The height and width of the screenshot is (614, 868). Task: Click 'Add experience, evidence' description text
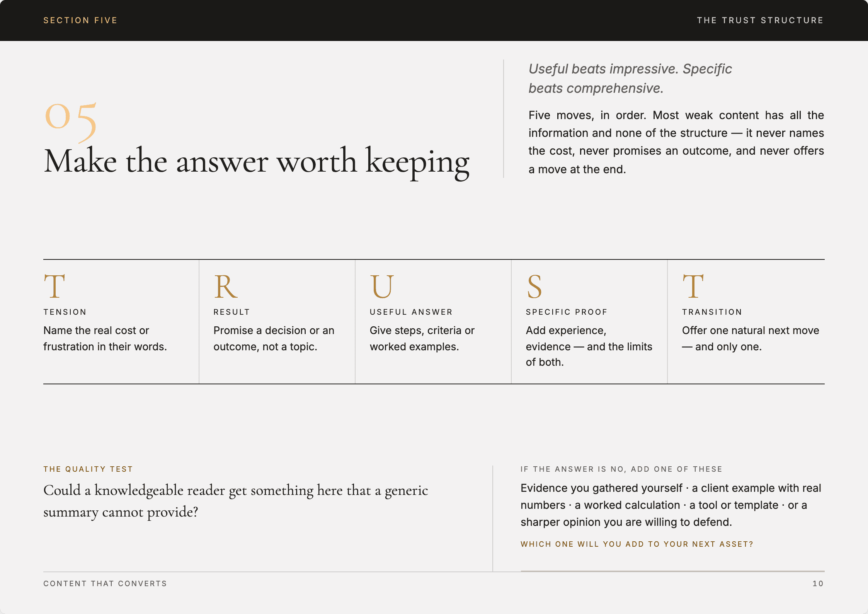(x=589, y=346)
